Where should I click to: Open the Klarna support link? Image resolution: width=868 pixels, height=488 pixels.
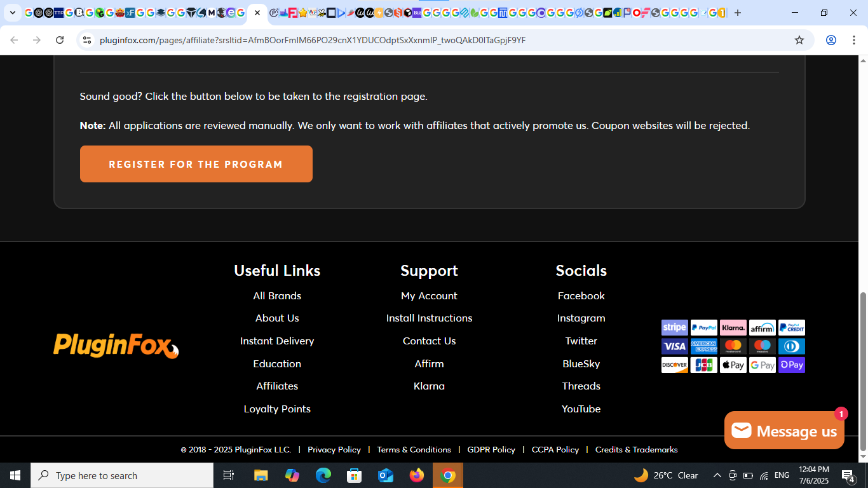pos(429,386)
